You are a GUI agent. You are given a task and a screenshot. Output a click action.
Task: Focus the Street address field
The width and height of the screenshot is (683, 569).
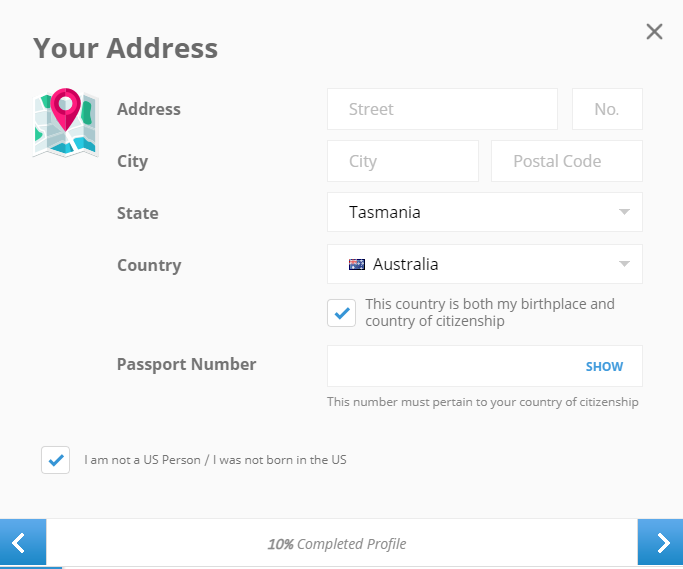click(442, 109)
